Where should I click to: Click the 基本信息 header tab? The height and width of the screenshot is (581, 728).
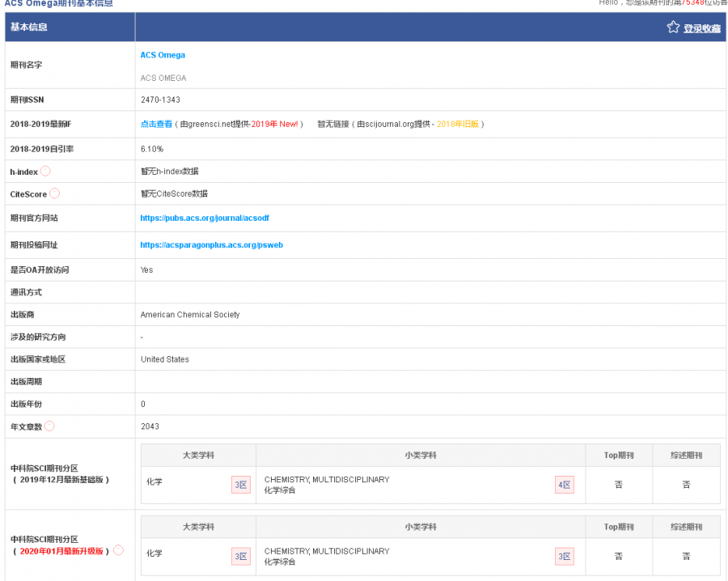[28, 28]
